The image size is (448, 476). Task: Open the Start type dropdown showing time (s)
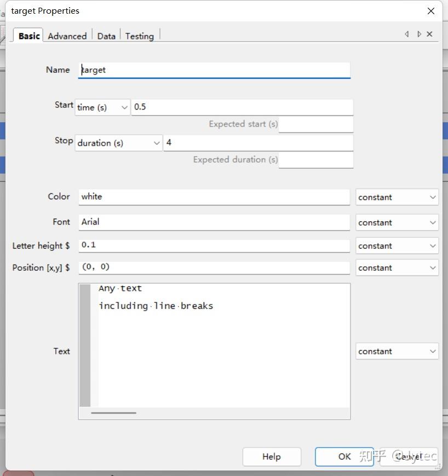102,107
